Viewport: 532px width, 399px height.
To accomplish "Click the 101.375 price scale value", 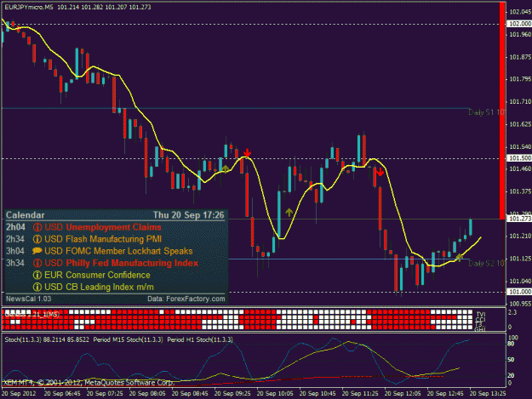I will (x=520, y=191).
